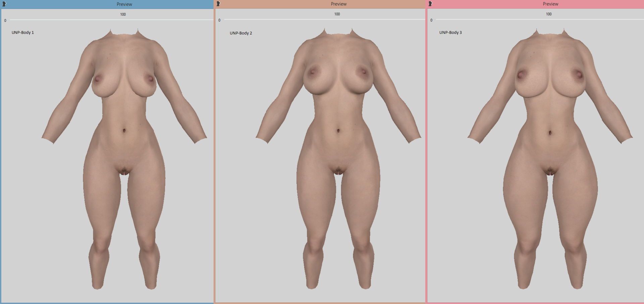
Task: Select the orange Preview window title bar
Action: tap(320, 4)
